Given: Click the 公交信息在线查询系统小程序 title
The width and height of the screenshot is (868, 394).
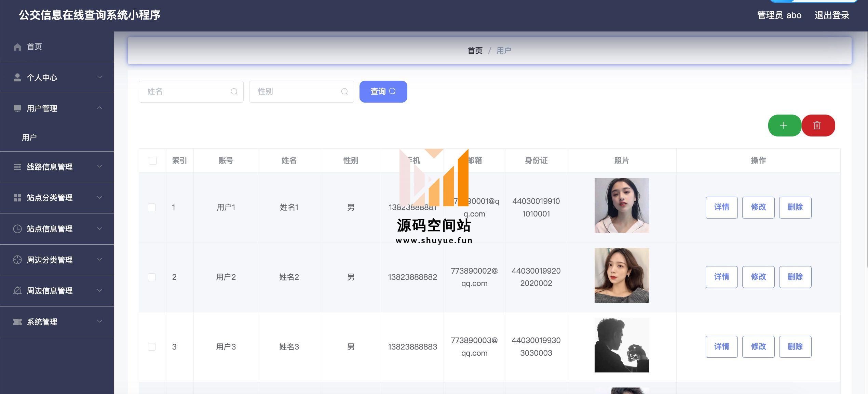Looking at the screenshot, I should 90,15.
